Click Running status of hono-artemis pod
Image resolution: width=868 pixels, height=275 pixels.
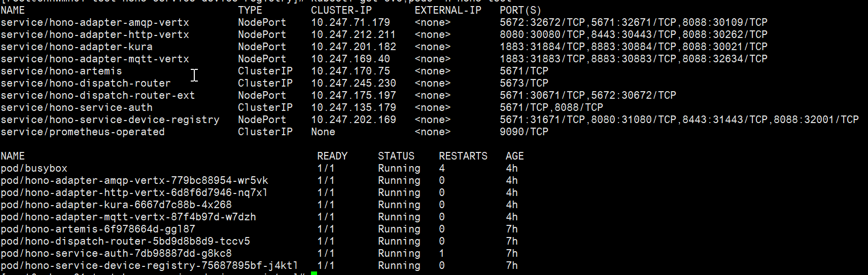pos(399,229)
